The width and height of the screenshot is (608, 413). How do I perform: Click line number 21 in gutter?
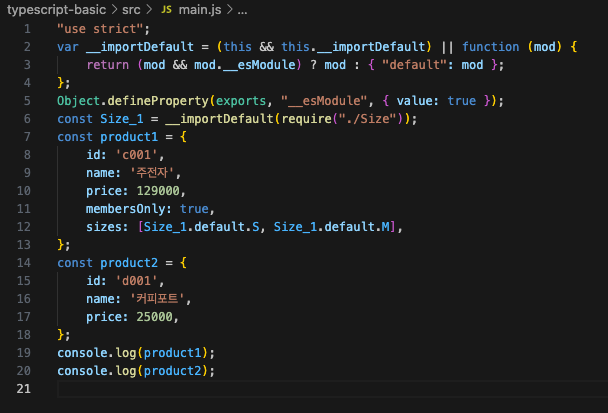point(24,389)
